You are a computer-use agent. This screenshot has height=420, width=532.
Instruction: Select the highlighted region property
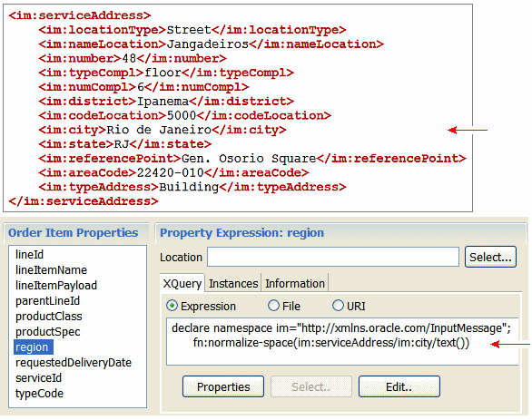[34, 347]
